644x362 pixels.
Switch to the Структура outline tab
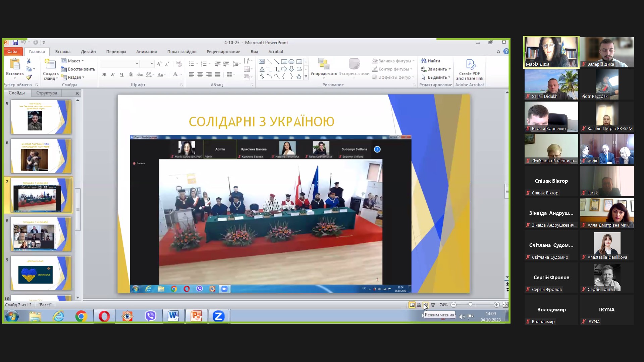pyautogui.click(x=47, y=93)
